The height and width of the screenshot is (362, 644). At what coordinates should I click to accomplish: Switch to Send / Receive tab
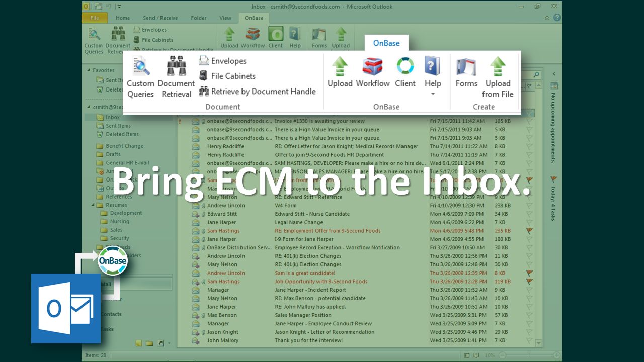point(160,18)
